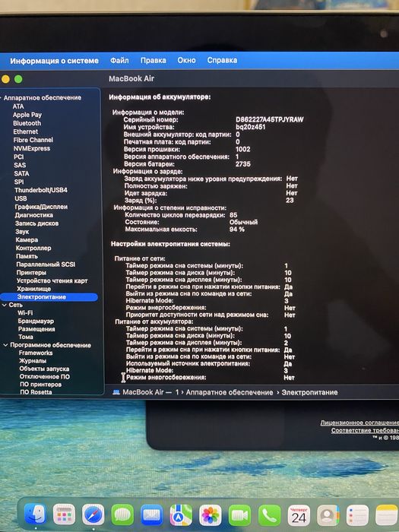Open the Соответствие требованиям link
The width and height of the screenshot is (399, 532).
(x=365, y=430)
